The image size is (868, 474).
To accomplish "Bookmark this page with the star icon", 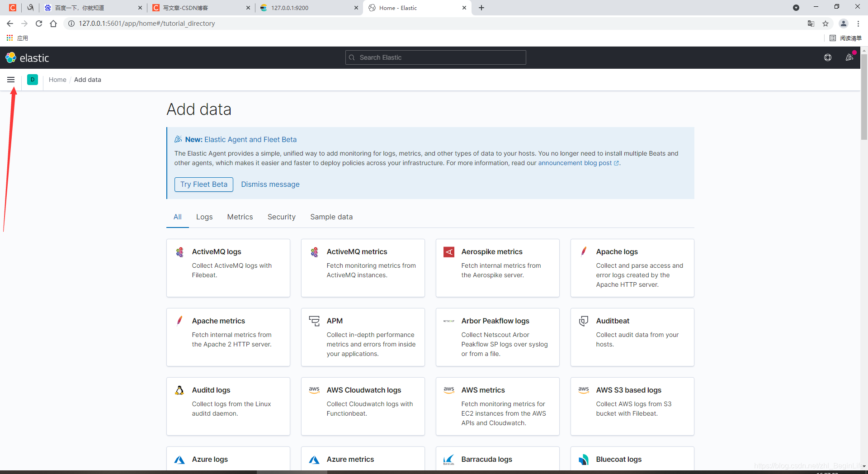I will (x=826, y=24).
